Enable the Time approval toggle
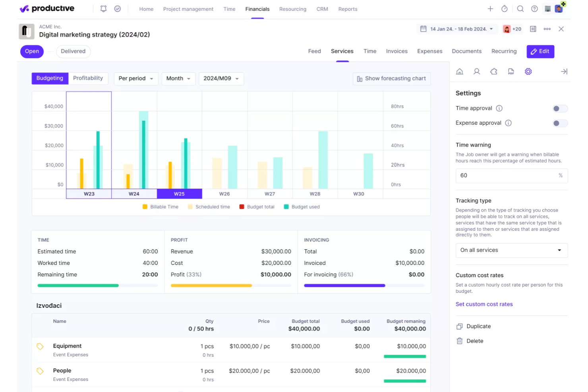Image resolution: width=588 pixels, height=392 pixels. (x=560, y=108)
